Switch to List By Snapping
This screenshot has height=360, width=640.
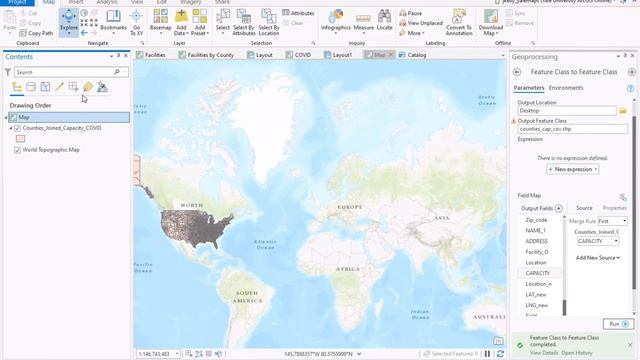tap(73, 87)
